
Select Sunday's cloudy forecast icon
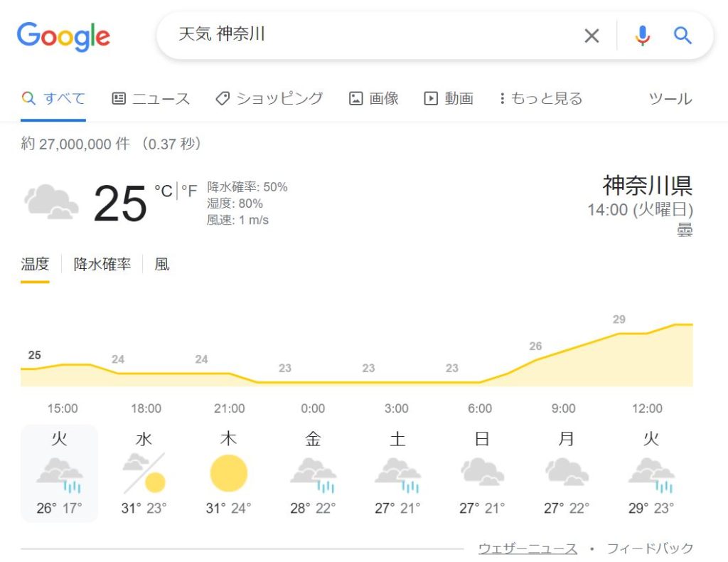pyautogui.click(x=483, y=472)
